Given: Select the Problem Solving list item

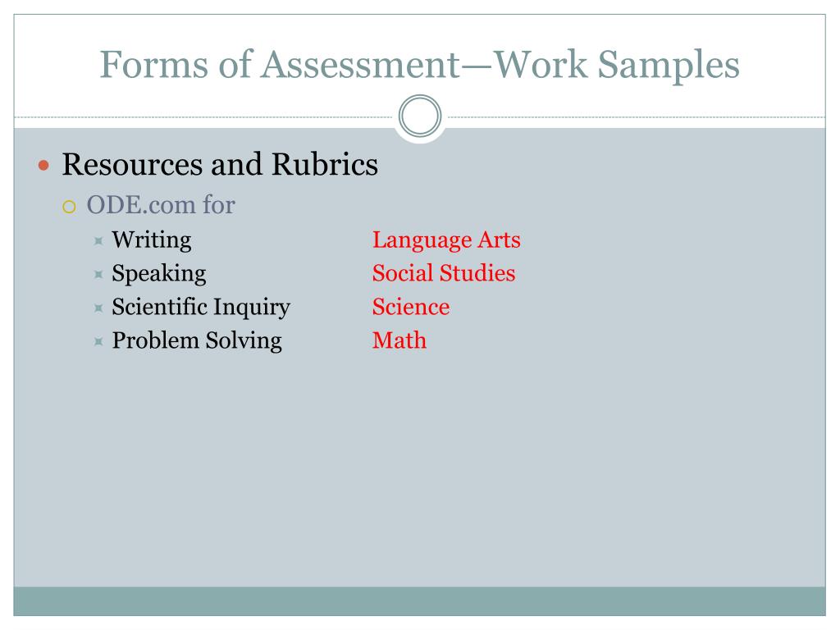Looking at the screenshot, I should 197,340.
